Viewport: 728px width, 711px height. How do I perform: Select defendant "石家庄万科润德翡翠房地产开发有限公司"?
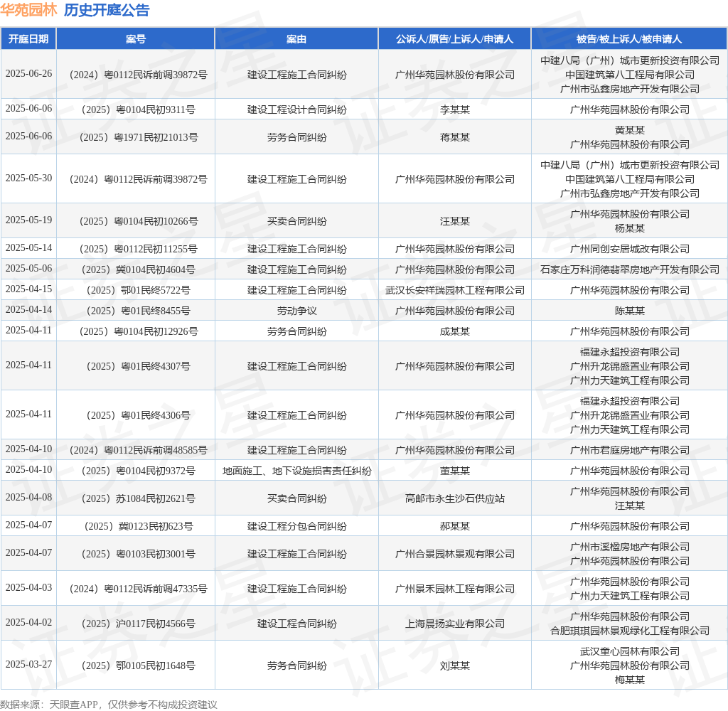click(630, 269)
